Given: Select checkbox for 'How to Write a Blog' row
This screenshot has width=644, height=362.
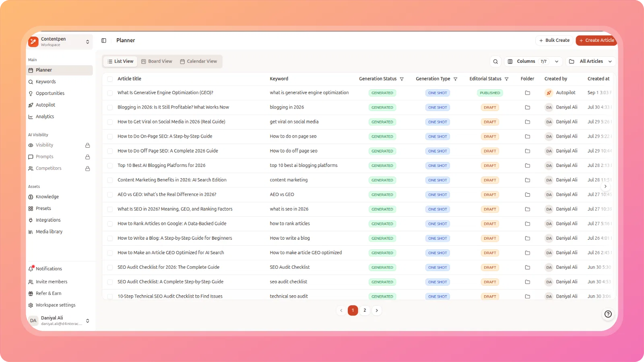Looking at the screenshot, I should [110, 239].
